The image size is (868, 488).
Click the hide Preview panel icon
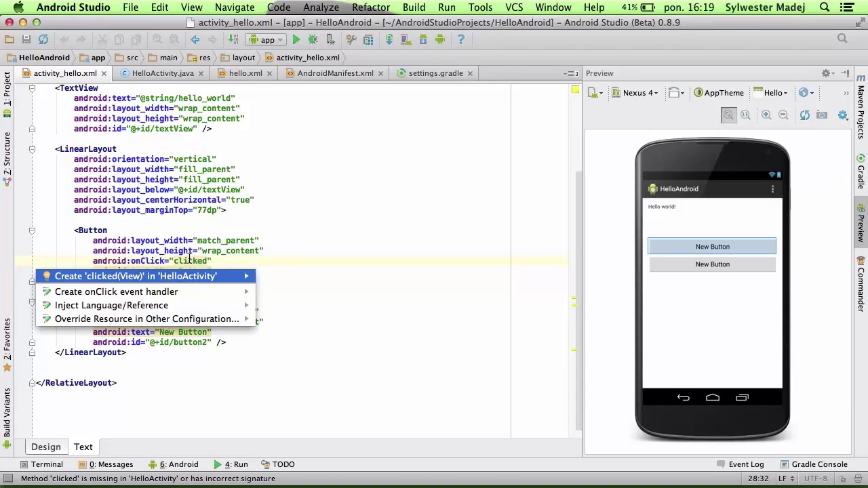845,73
